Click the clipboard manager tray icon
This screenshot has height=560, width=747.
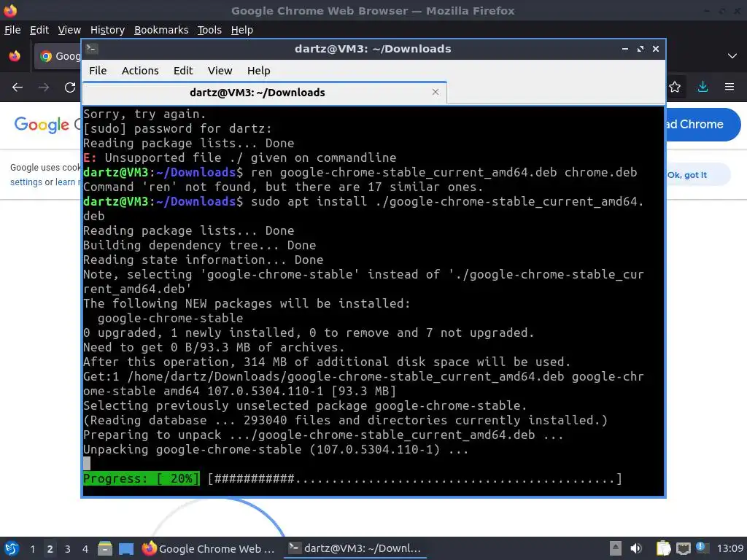click(663, 548)
